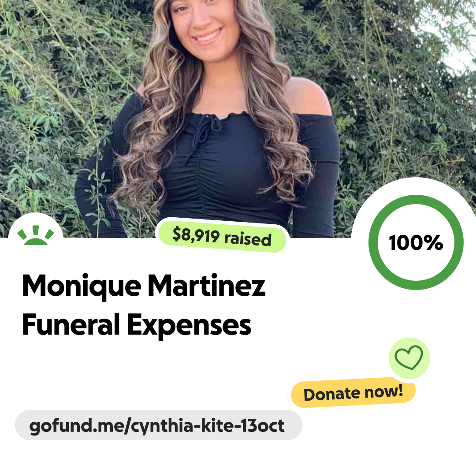Select the "Monique Martinez" title line
476x476 pixels.
tap(144, 286)
